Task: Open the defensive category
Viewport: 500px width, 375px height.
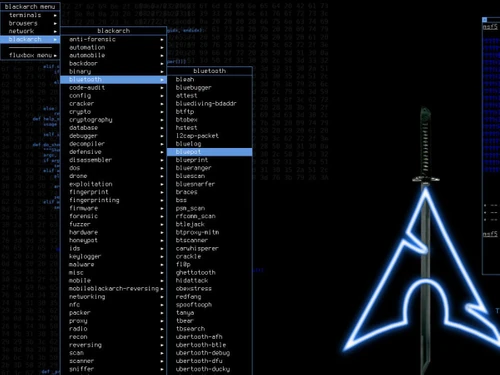Action: 113,152
